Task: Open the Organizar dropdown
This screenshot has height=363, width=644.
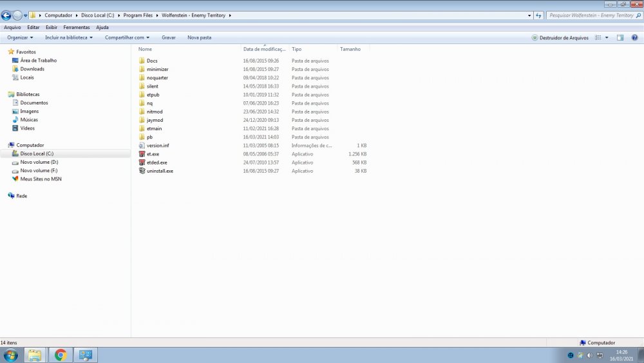Action: [20, 37]
